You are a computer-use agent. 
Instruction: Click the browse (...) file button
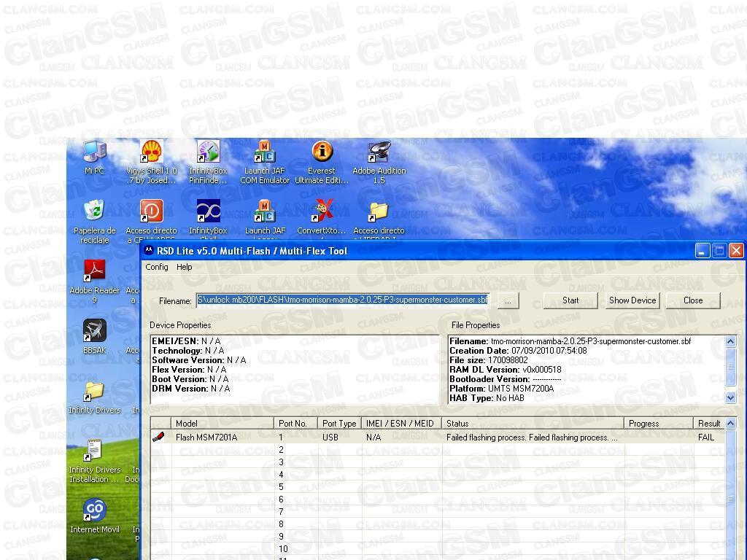[508, 301]
